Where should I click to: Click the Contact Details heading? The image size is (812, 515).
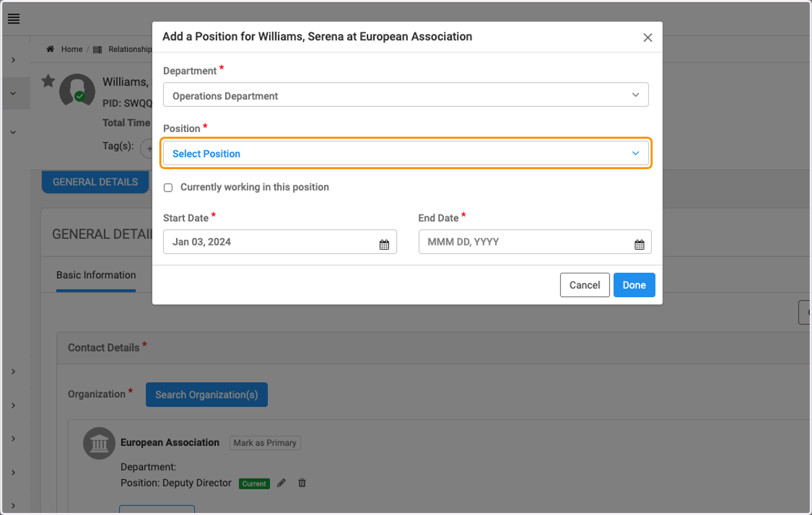pyautogui.click(x=104, y=347)
